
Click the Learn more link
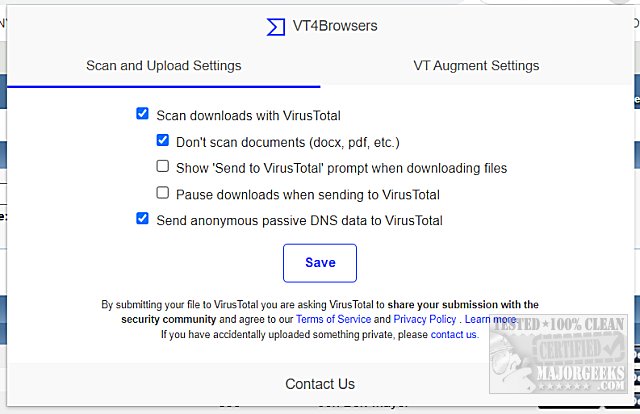pos(490,320)
